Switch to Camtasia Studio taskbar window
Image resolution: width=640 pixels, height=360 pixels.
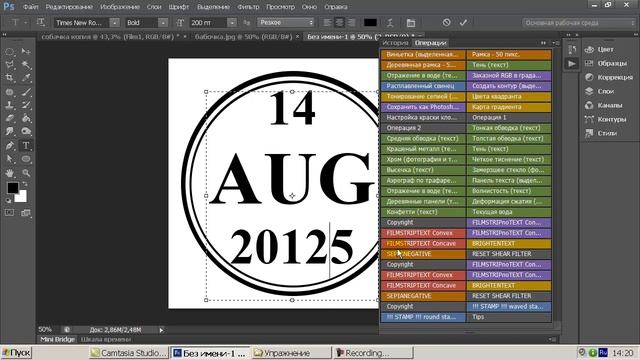(x=129, y=353)
